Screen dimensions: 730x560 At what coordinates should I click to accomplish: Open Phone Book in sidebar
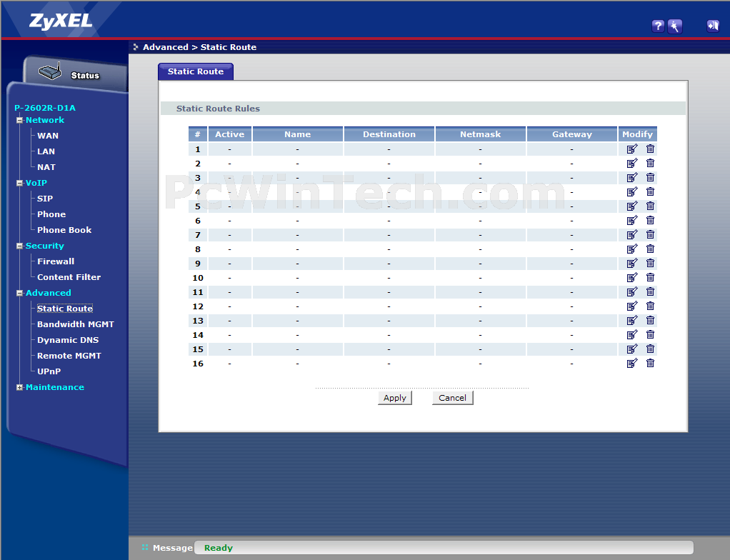[64, 230]
